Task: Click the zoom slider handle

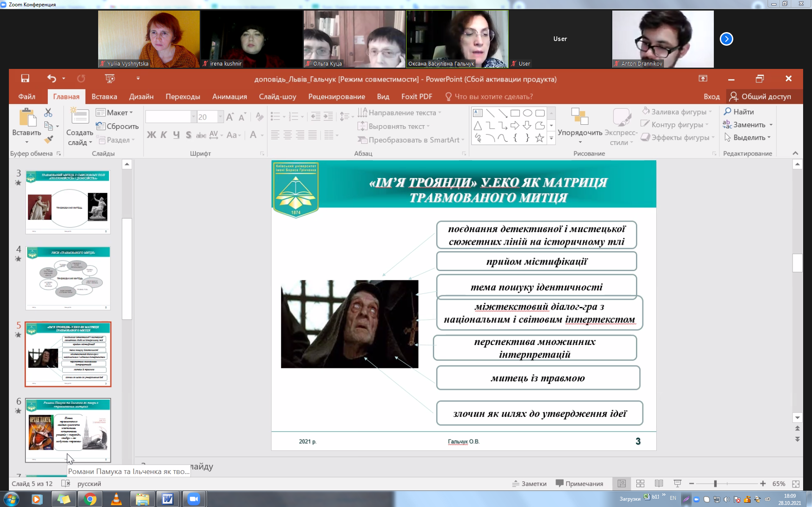Action: coord(716,483)
